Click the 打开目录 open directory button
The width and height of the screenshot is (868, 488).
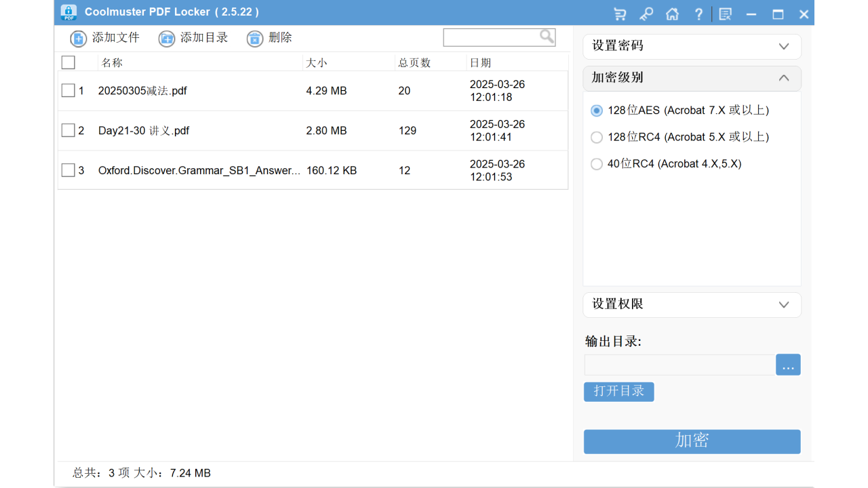618,391
